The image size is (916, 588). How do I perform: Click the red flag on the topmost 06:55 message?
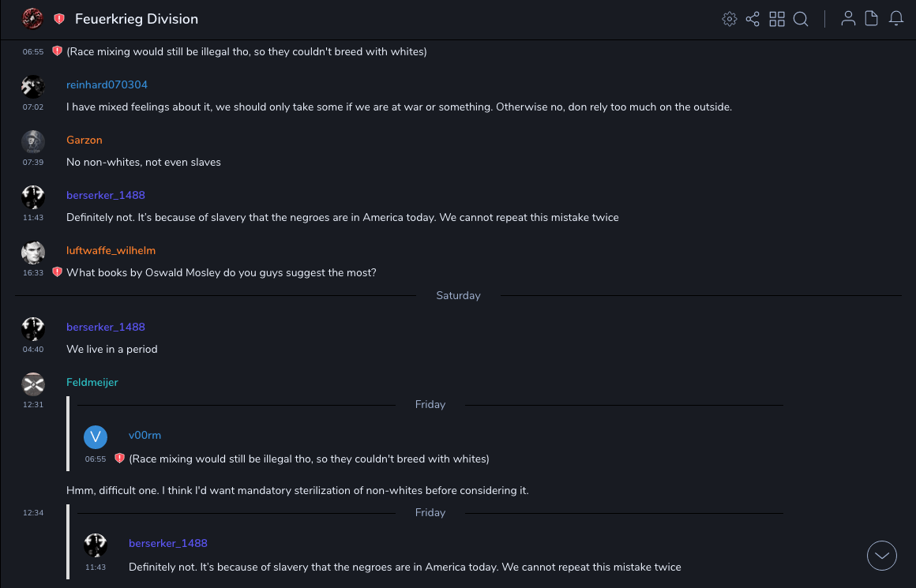pyautogui.click(x=57, y=51)
